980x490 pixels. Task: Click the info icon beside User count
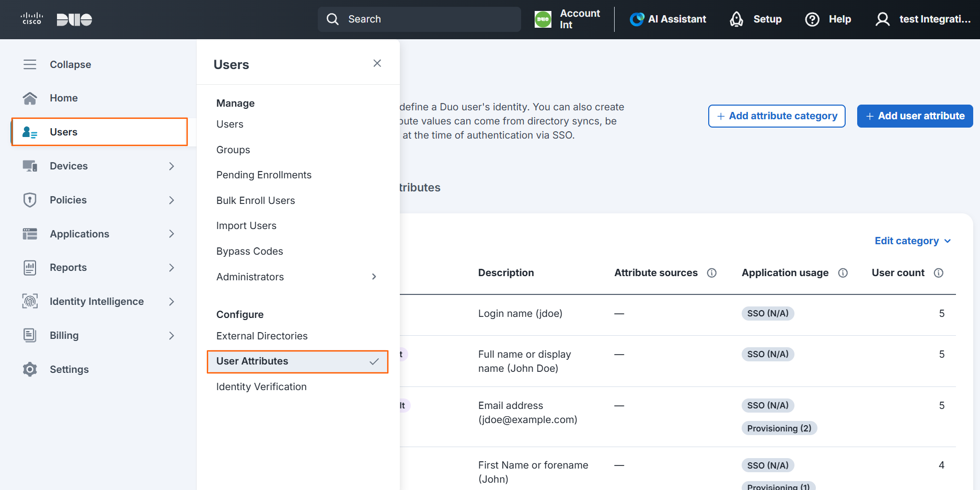coord(939,273)
